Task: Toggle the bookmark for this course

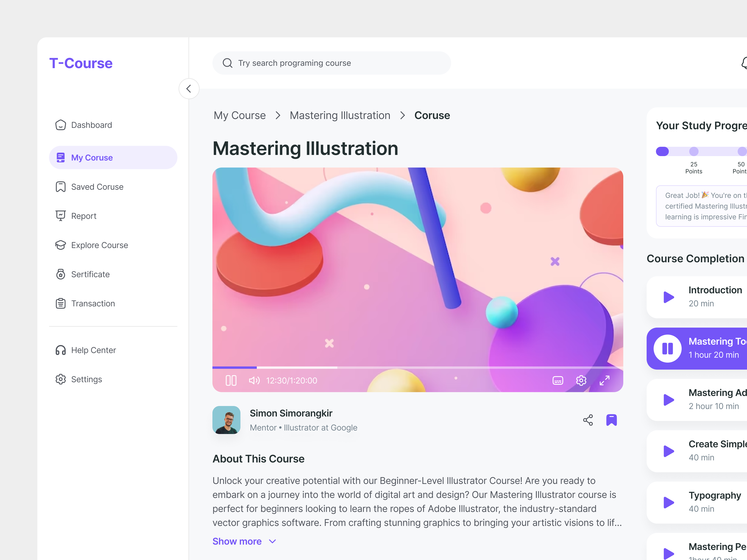Action: click(x=611, y=420)
